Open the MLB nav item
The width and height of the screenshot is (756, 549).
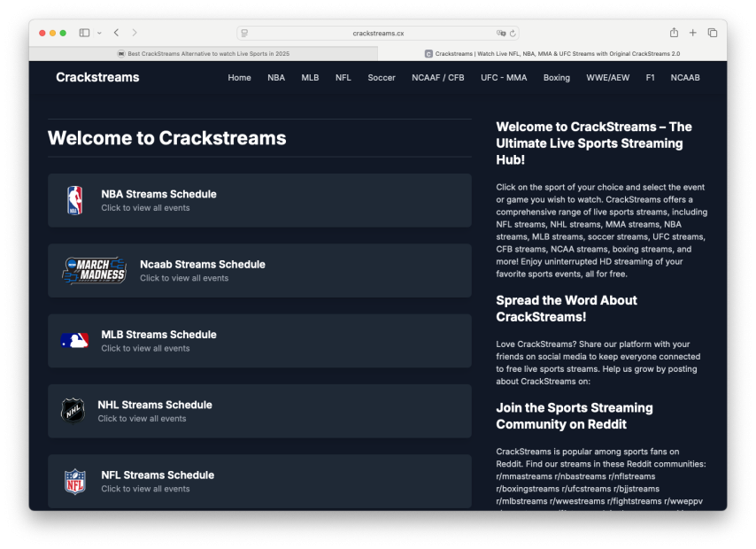(310, 78)
